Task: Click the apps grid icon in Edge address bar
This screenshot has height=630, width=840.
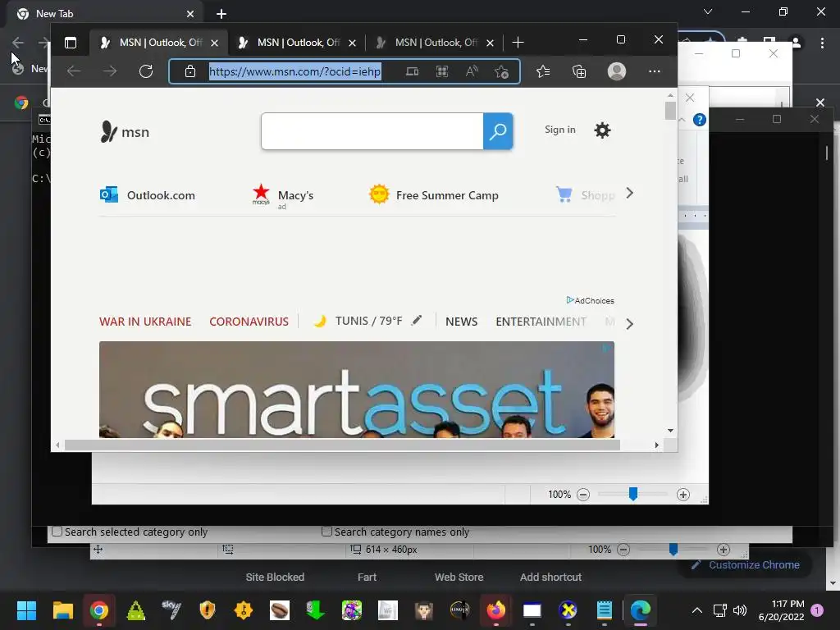Action: coord(442,71)
